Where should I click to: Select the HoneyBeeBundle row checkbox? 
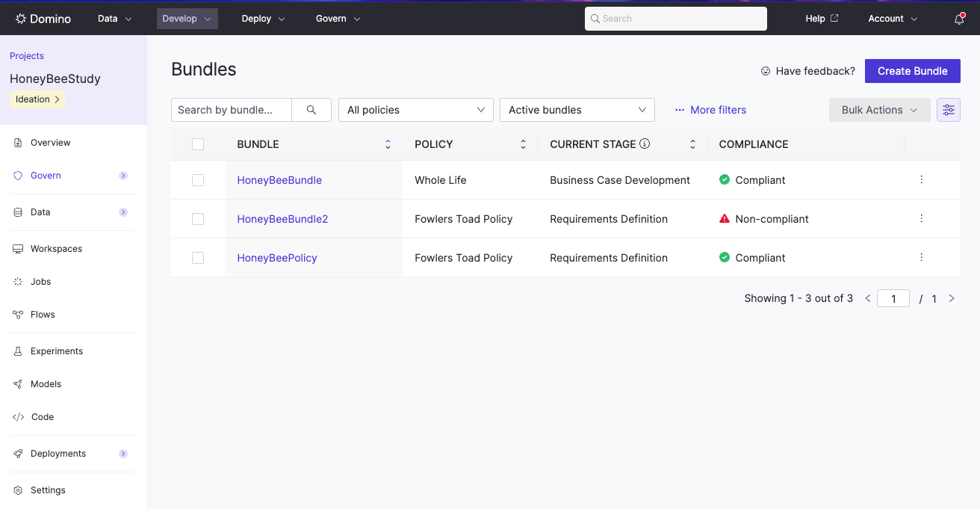pyautogui.click(x=198, y=180)
